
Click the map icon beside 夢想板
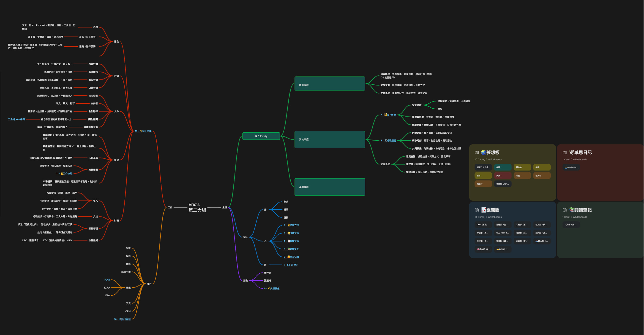click(x=477, y=153)
